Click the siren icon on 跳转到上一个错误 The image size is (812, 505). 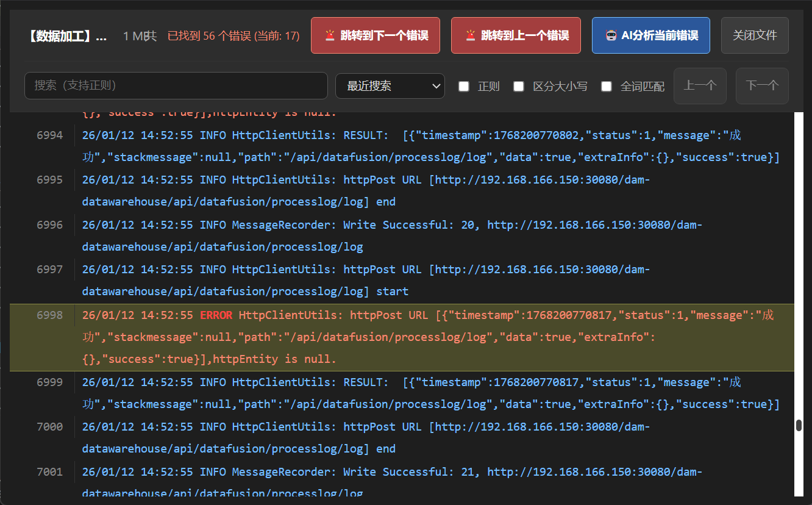(470, 35)
